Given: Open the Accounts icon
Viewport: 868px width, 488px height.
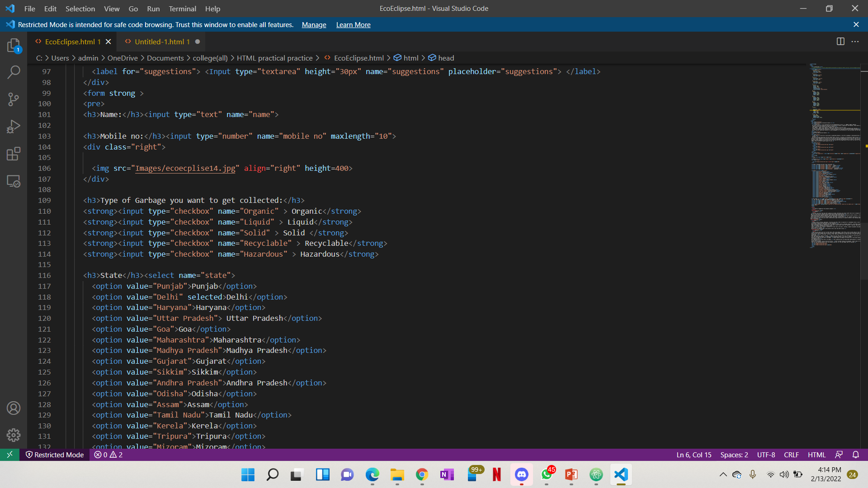Looking at the screenshot, I should 14,408.
